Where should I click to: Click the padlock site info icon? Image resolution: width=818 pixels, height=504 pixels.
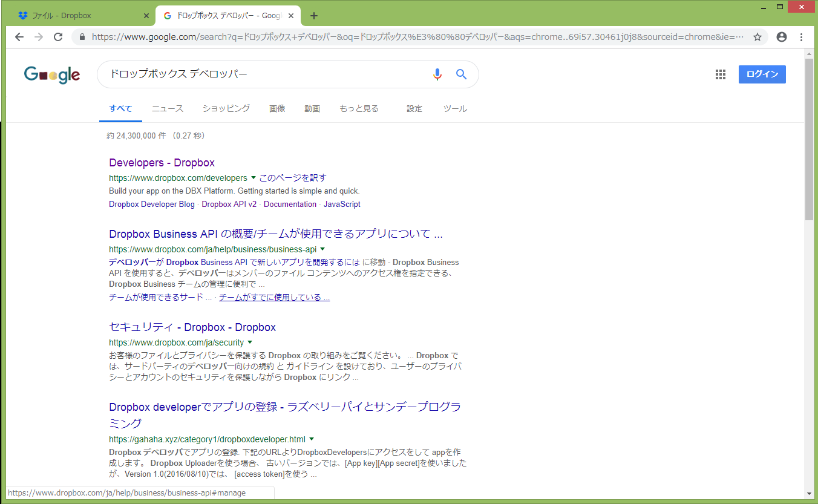pyautogui.click(x=82, y=37)
